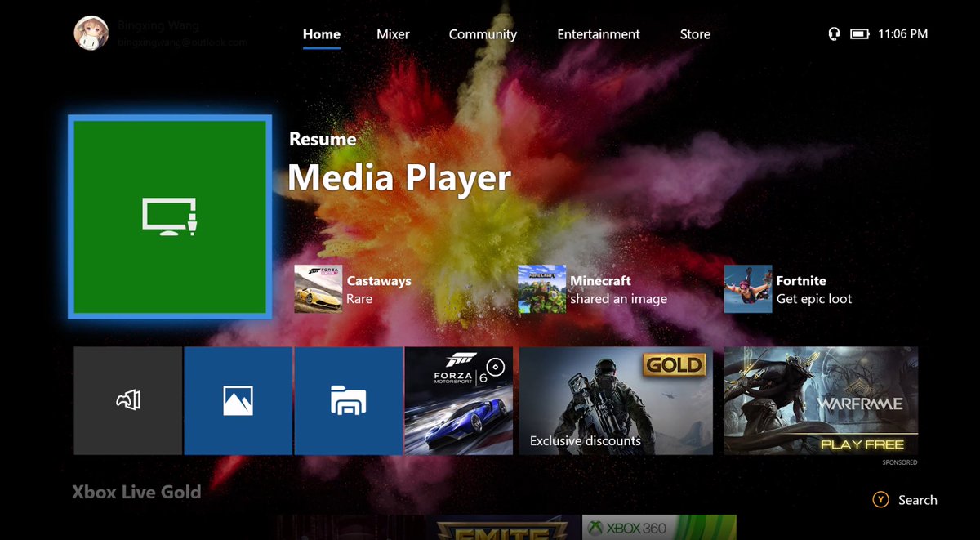Open the Forza Castaways achievement thumbnail
The width and height of the screenshot is (980, 540).
pyautogui.click(x=318, y=288)
